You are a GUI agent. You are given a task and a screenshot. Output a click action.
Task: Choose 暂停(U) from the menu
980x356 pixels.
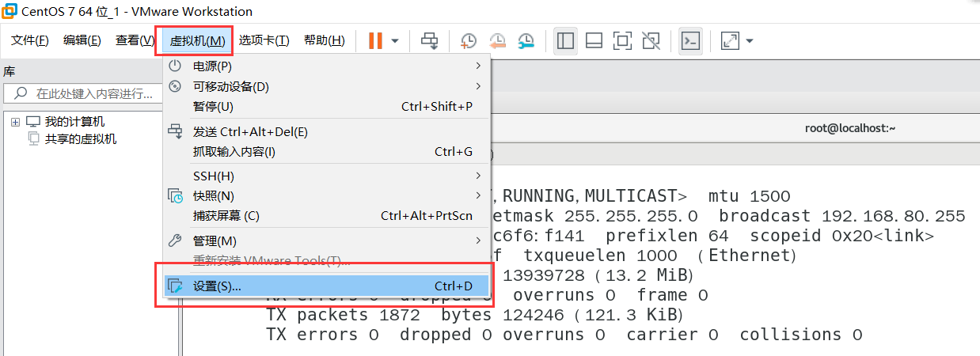[x=326, y=106]
